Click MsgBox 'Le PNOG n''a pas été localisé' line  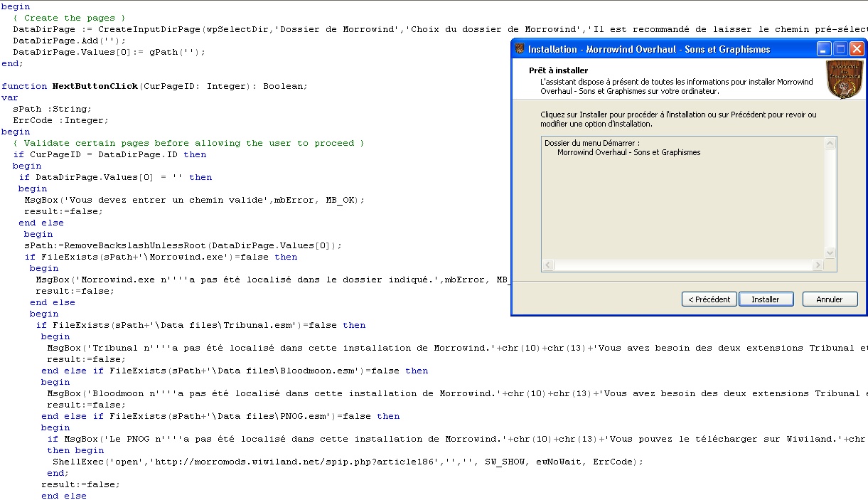(x=457, y=439)
